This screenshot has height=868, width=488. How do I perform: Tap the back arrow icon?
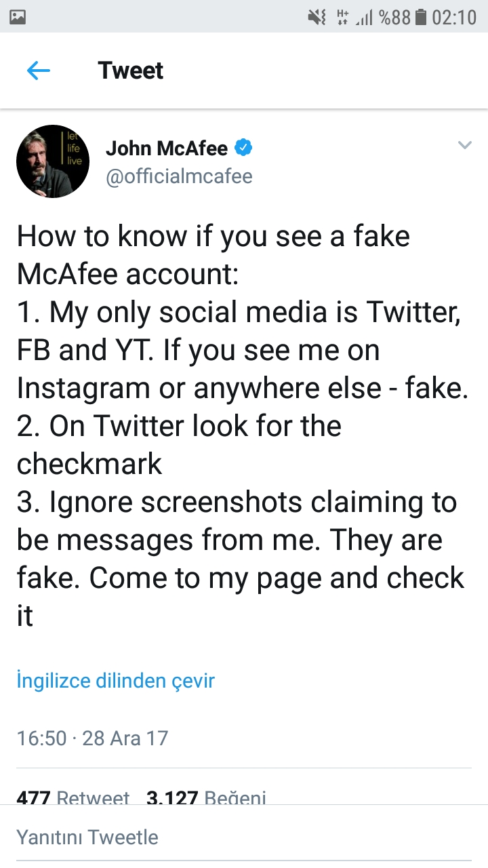tap(39, 71)
